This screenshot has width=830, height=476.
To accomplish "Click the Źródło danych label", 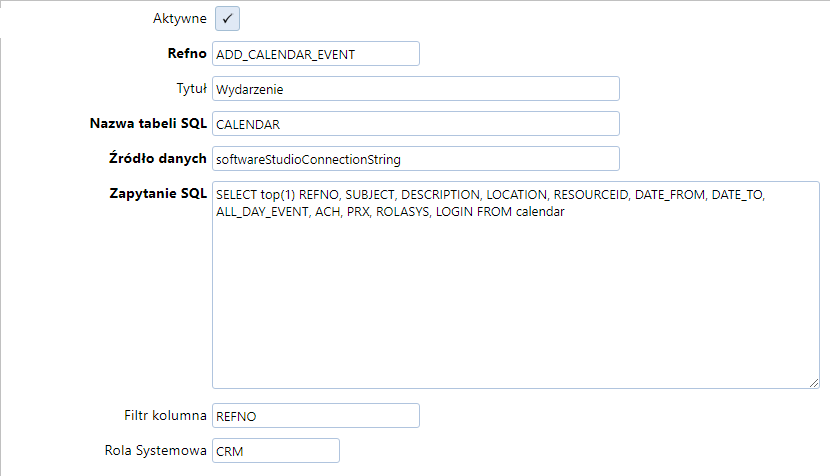I will [x=158, y=158].
